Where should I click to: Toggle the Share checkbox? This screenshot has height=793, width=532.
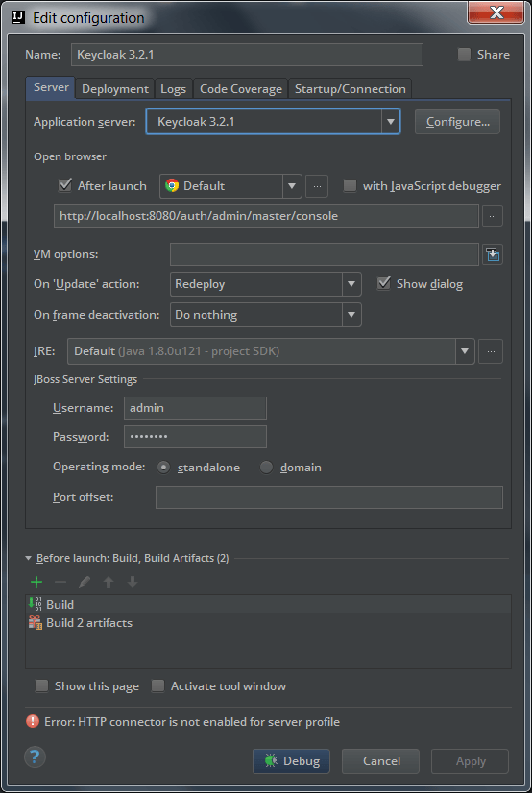[x=464, y=54]
